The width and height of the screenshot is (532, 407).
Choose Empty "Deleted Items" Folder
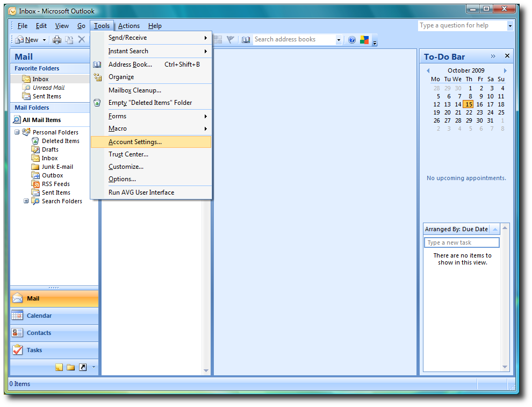coord(152,103)
